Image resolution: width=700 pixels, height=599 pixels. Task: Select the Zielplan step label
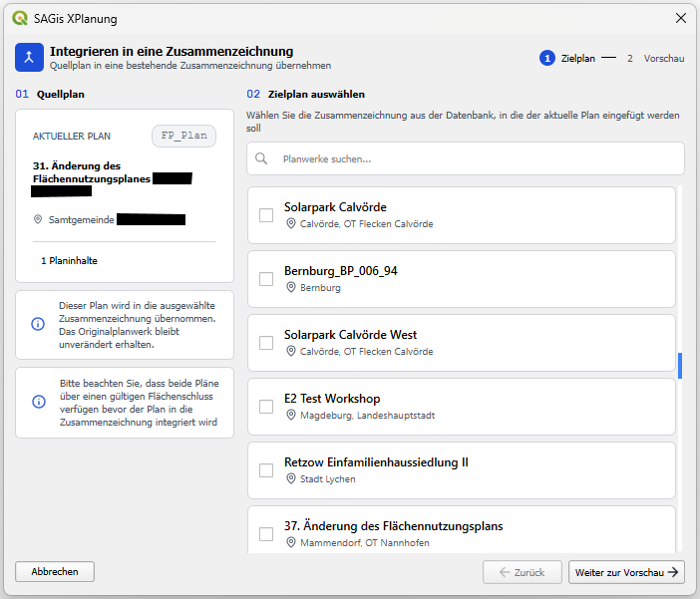tap(577, 59)
